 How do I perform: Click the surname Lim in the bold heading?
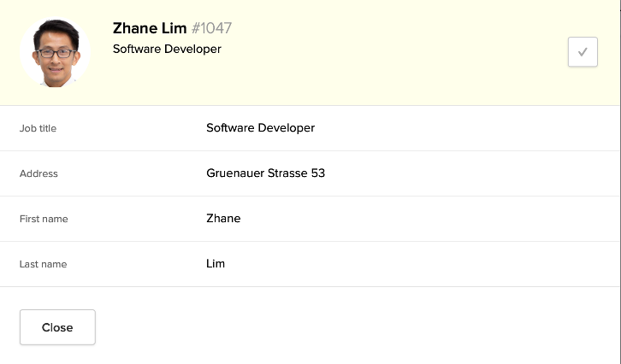[x=174, y=28]
